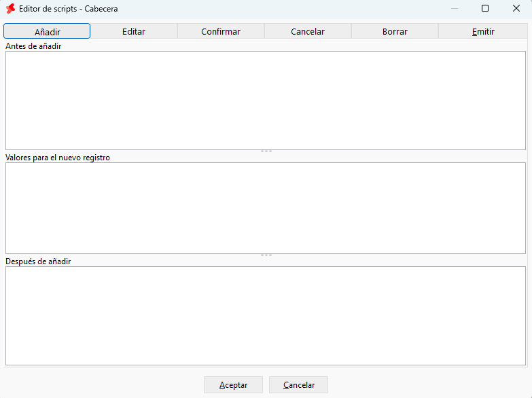Grab splitter dots below Antes de añadir box
This screenshot has height=398, width=532.
point(266,151)
